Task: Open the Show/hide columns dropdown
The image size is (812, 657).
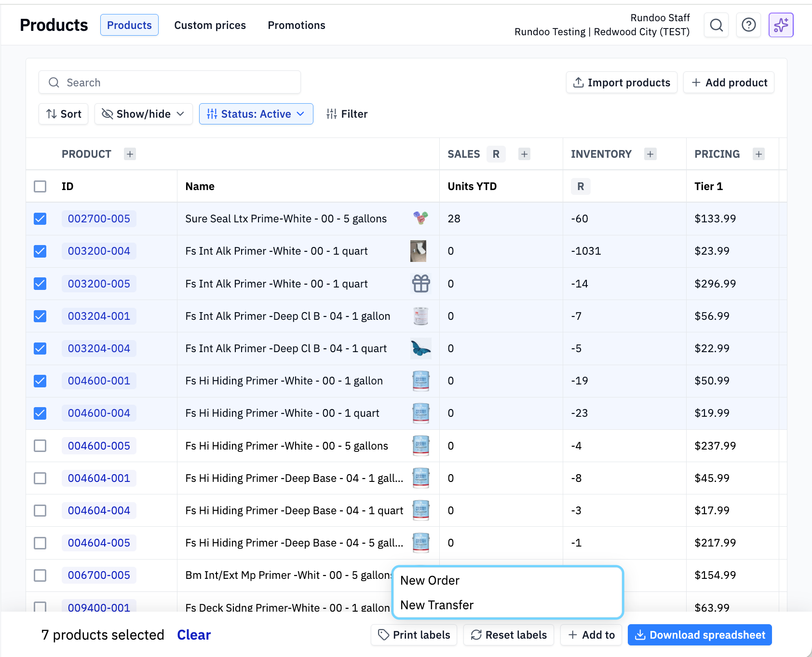Action: tap(143, 114)
